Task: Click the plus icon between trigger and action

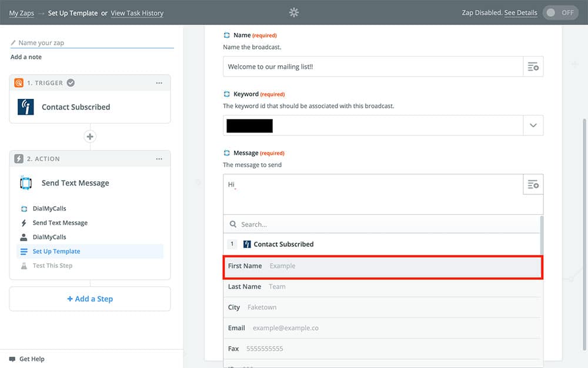Action: pos(90,137)
